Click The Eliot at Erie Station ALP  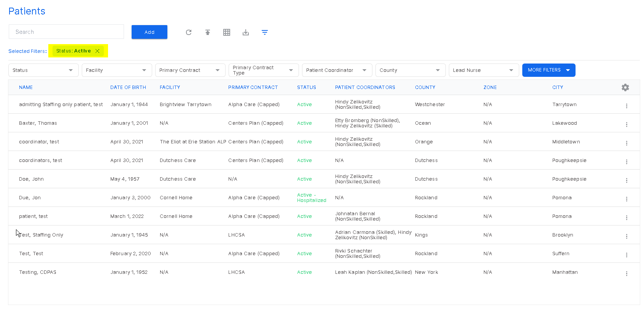193,142
